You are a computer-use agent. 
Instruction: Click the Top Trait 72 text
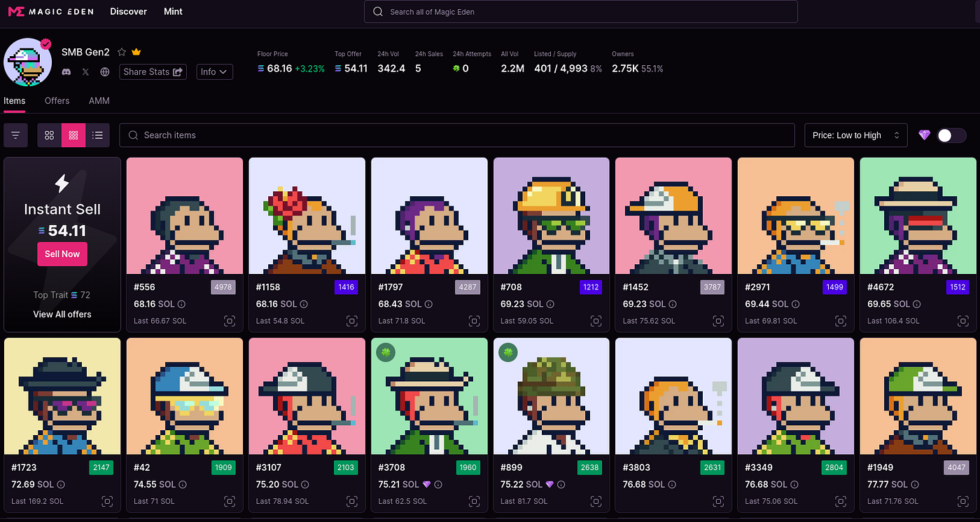coord(62,295)
